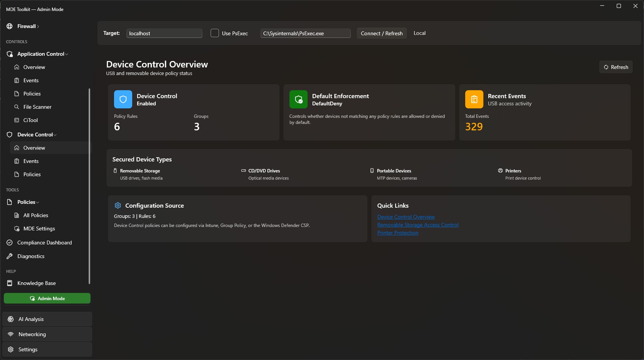This screenshot has height=360, width=644.
Task: Click the orange Recent Events clipboard icon
Action: coord(474,99)
